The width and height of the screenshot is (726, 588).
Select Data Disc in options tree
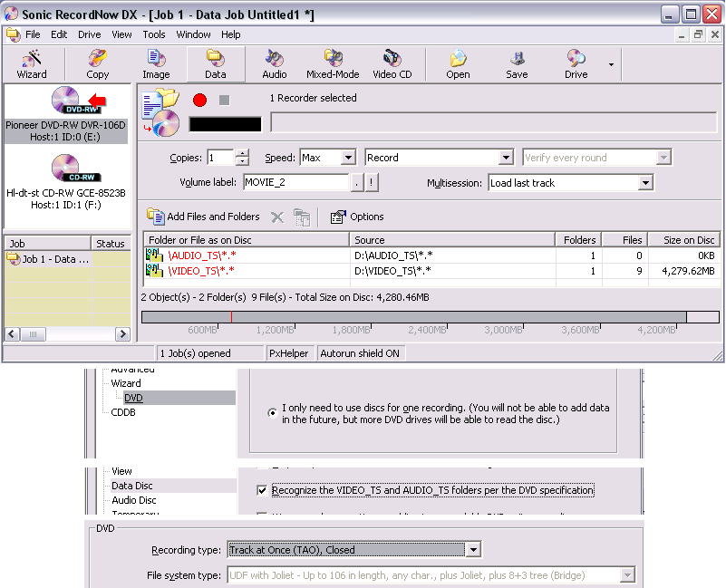click(132, 486)
